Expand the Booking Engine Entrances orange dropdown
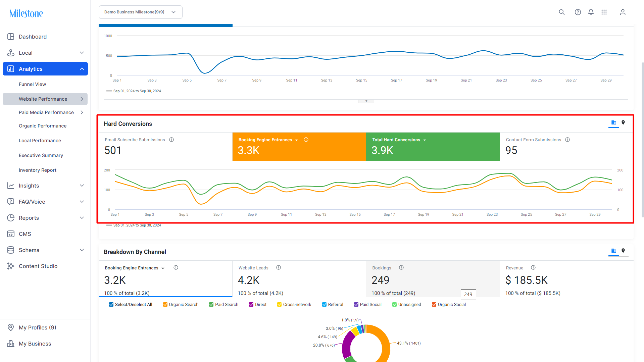The height and width of the screenshot is (362, 644). coord(296,140)
